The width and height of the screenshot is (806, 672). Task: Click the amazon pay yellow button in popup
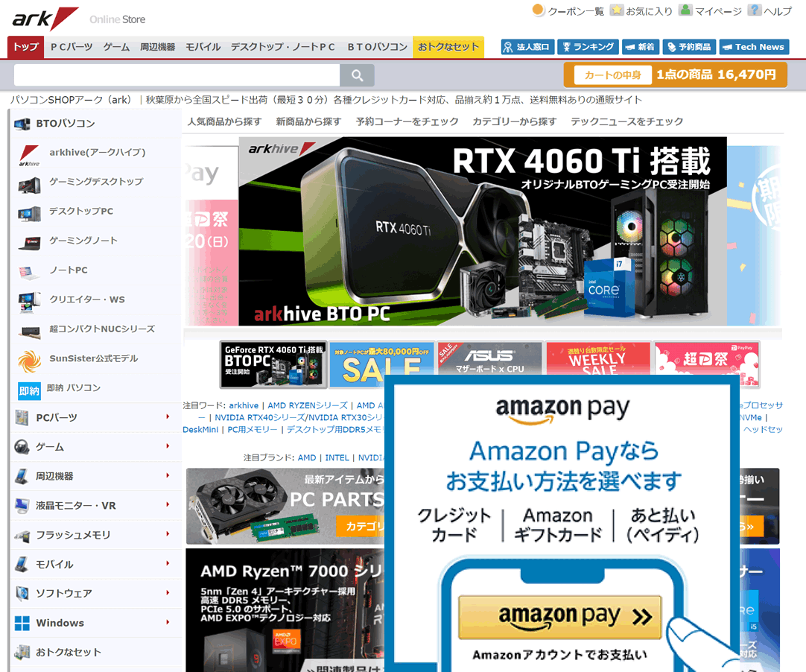559,617
